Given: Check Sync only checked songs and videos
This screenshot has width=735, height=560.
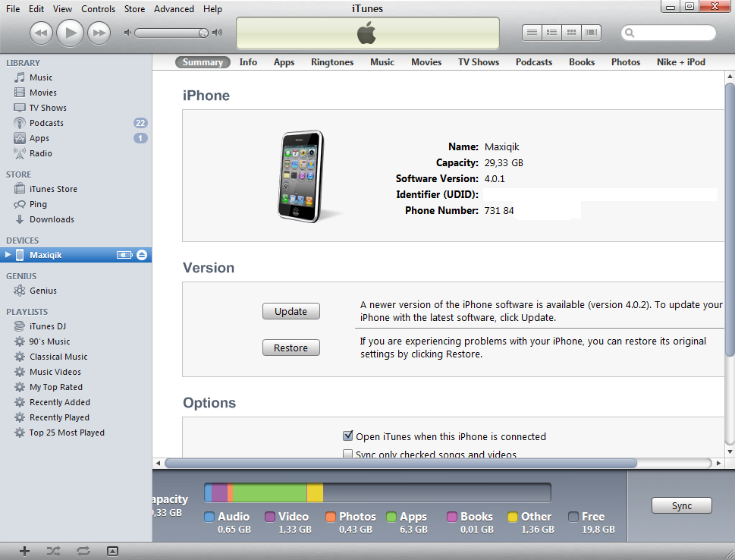Looking at the screenshot, I should point(347,453).
